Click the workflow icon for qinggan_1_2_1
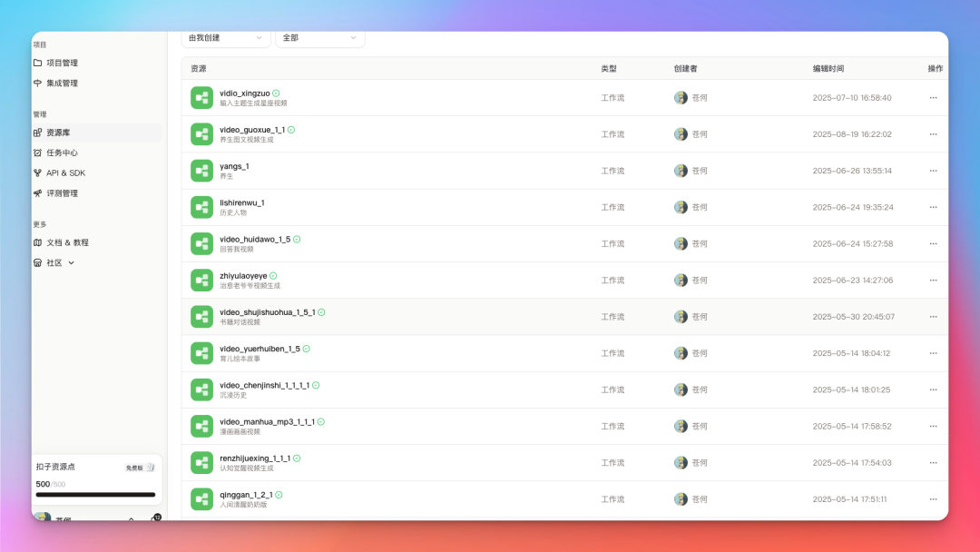 pos(201,499)
